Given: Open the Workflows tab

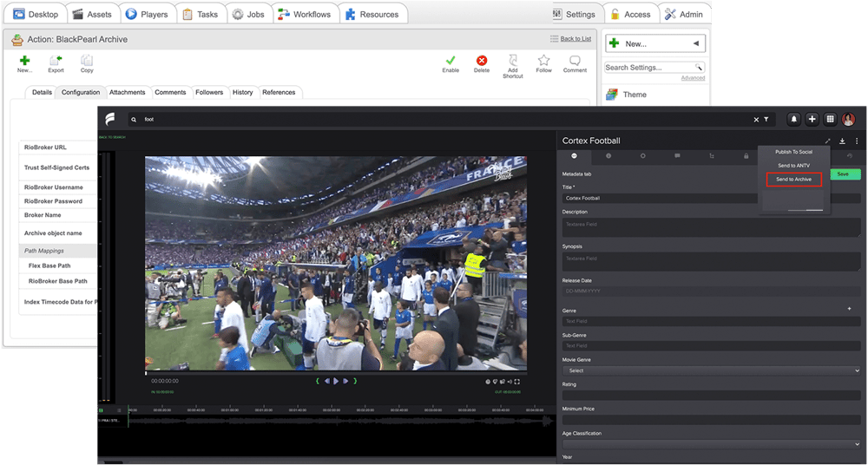Looking at the screenshot, I should [x=305, y=15].
